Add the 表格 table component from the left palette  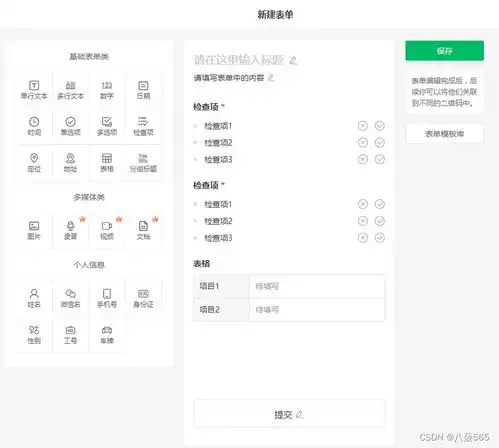(107, 163)
